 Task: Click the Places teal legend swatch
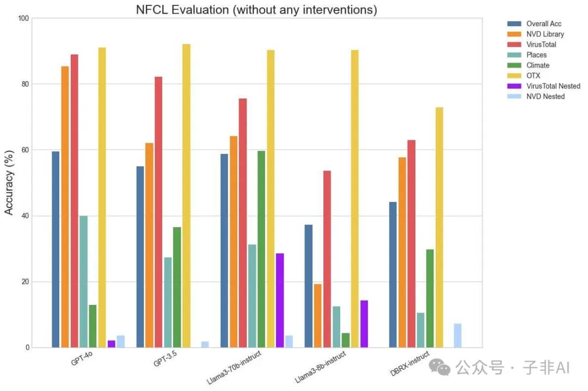pos(514,55)
